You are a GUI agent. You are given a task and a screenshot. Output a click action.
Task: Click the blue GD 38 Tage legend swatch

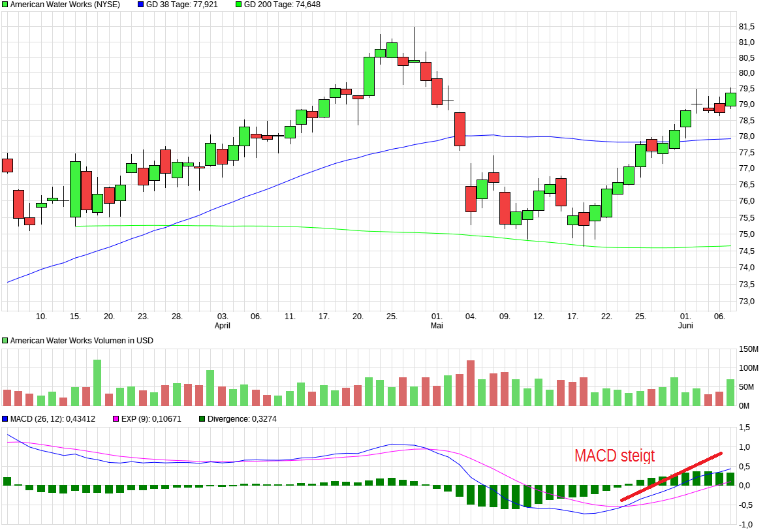pyautogui.click(x=141, y=5)
